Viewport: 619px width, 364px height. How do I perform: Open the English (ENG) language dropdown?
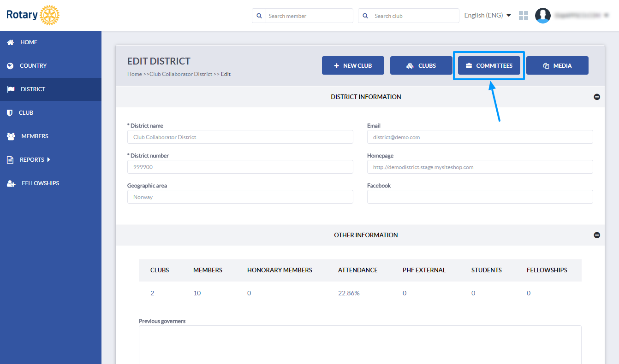(488, 15)
